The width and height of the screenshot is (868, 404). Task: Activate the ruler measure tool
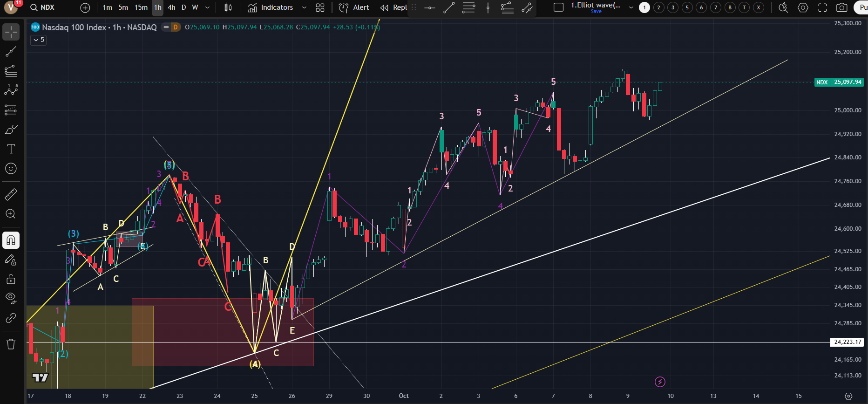click(11, 194)
